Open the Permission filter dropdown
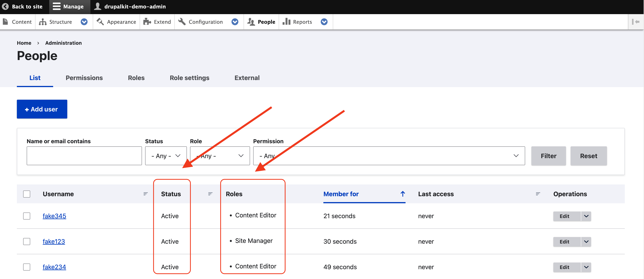This screenshot has height=279, width=644. 389,156
